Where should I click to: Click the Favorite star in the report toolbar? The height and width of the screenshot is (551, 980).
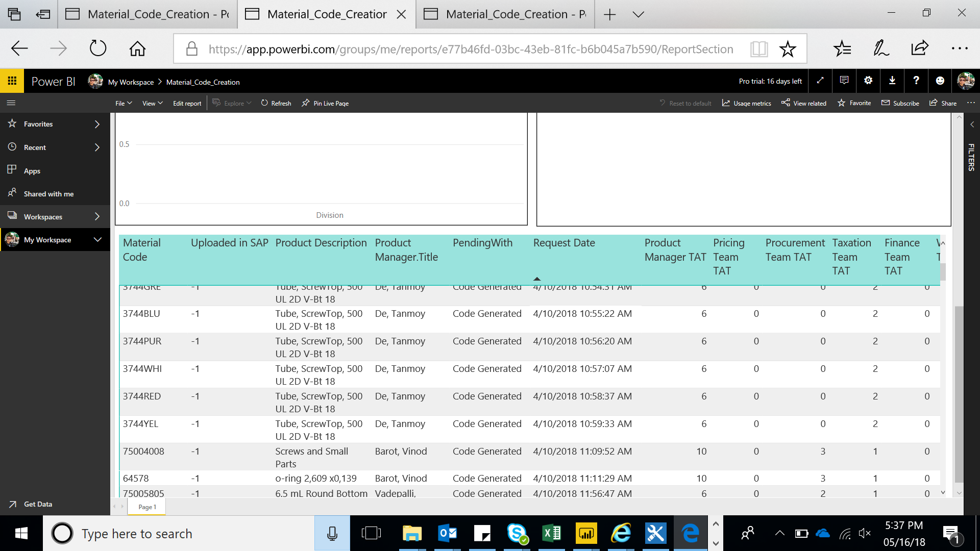tap(854, 103)
